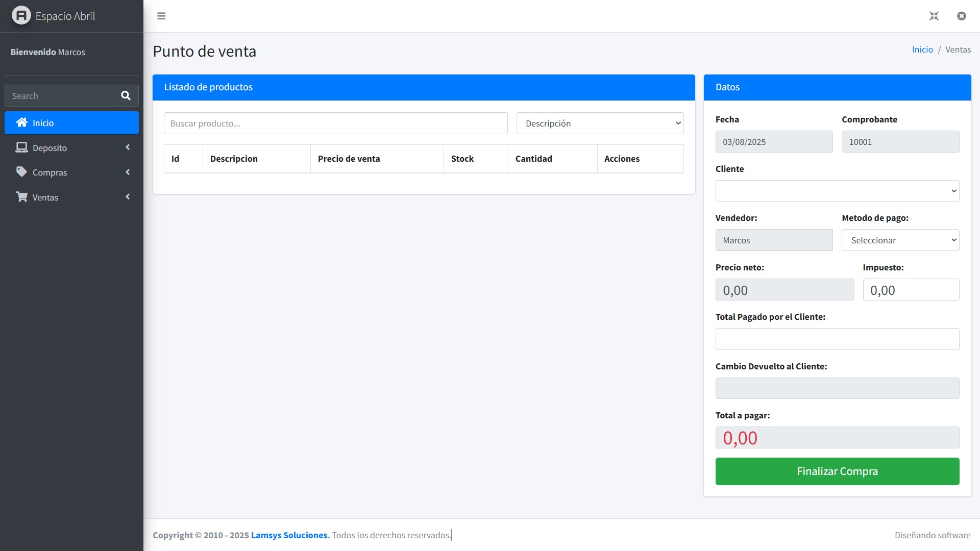Image resolution: width=980 pixels, height=551 pixels.
Task: Click the tag icon beside Compras
Action: point(21,172)
